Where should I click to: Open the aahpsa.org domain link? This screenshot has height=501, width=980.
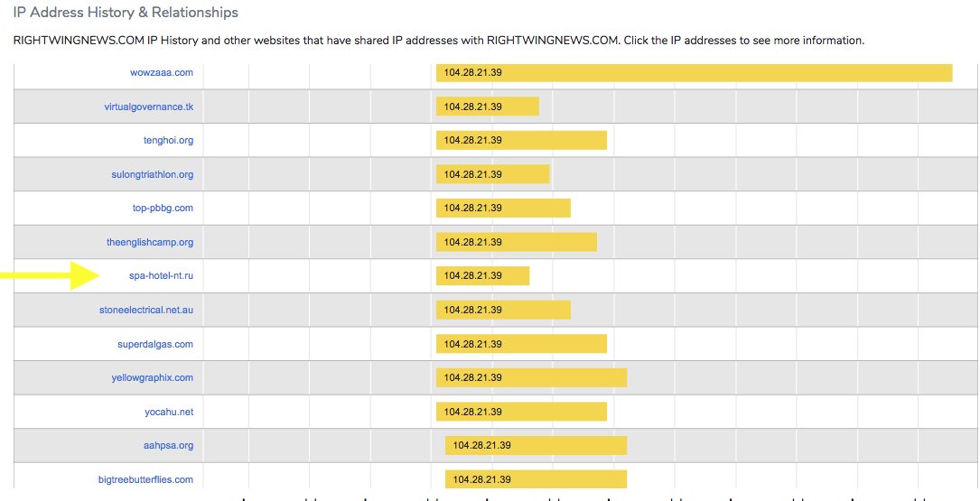click(x=169, y=446)
